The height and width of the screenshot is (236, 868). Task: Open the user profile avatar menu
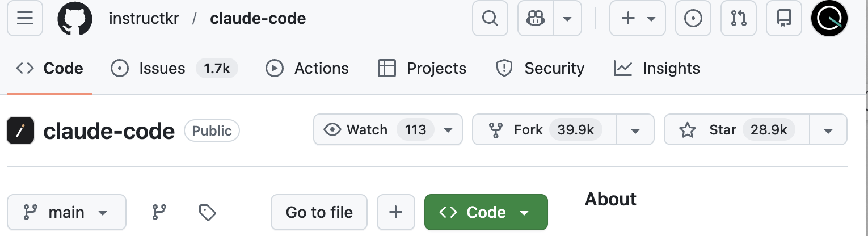[829, 18]
